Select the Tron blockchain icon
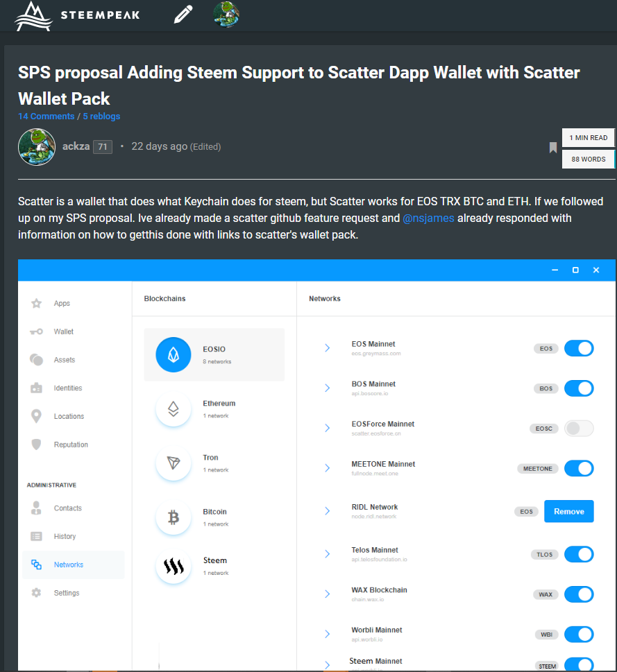The height and width of the screenshot is (672, 617). click(174, 463)
